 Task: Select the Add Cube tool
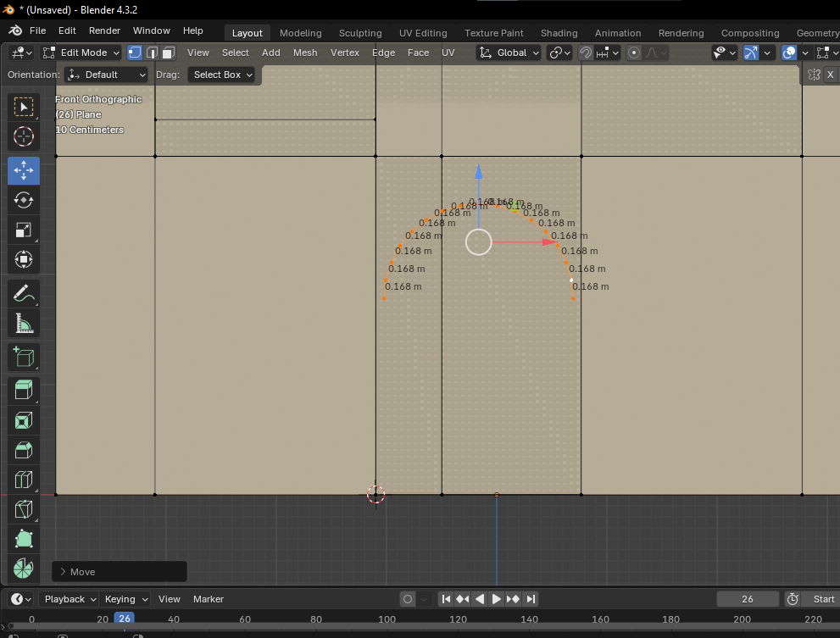pyautogui.click(x=24, y=357)
